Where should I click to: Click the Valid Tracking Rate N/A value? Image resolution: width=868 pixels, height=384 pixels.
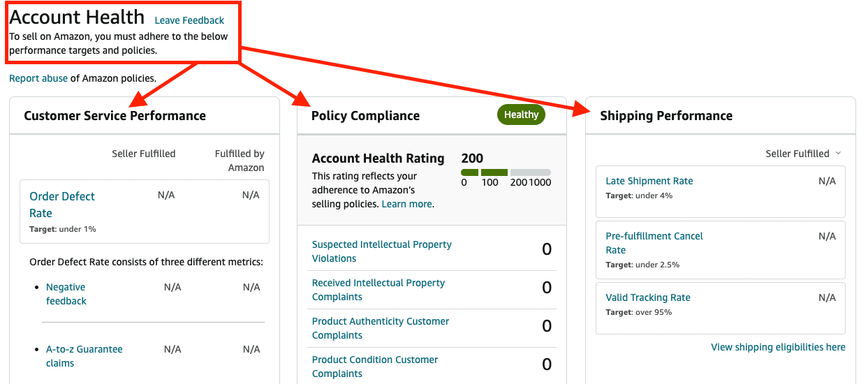tap(827, 297)
